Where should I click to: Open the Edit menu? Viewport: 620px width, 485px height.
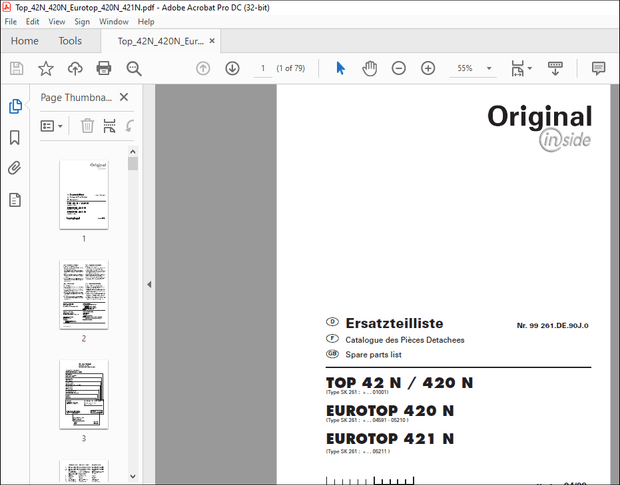click(x=32, y=22)
